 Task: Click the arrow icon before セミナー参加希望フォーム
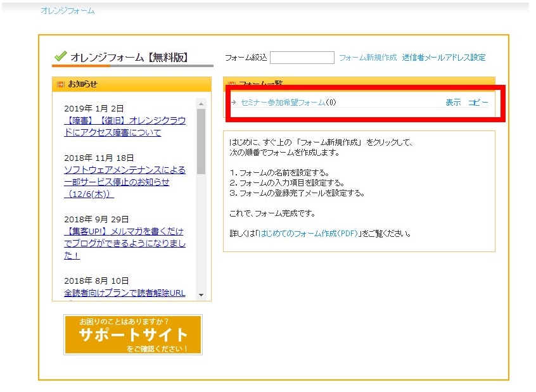[x=234, y=103]
